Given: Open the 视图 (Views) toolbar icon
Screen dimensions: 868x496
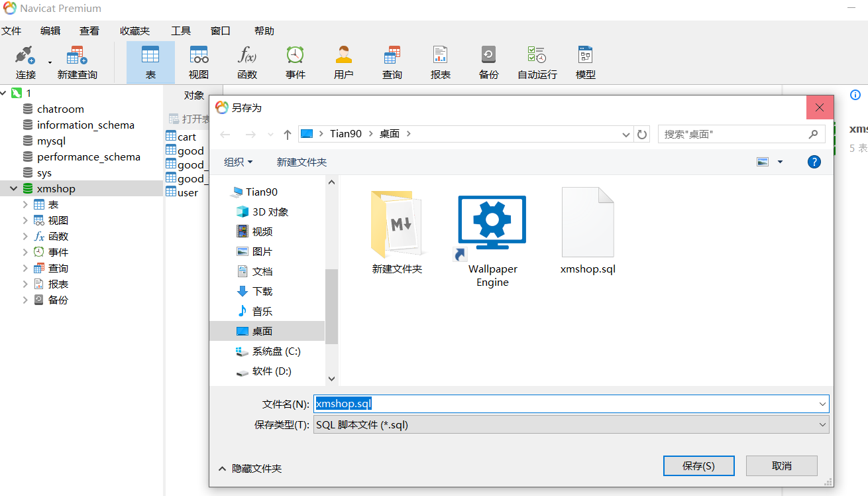Looking at the screenshot, I should point(198,61).
